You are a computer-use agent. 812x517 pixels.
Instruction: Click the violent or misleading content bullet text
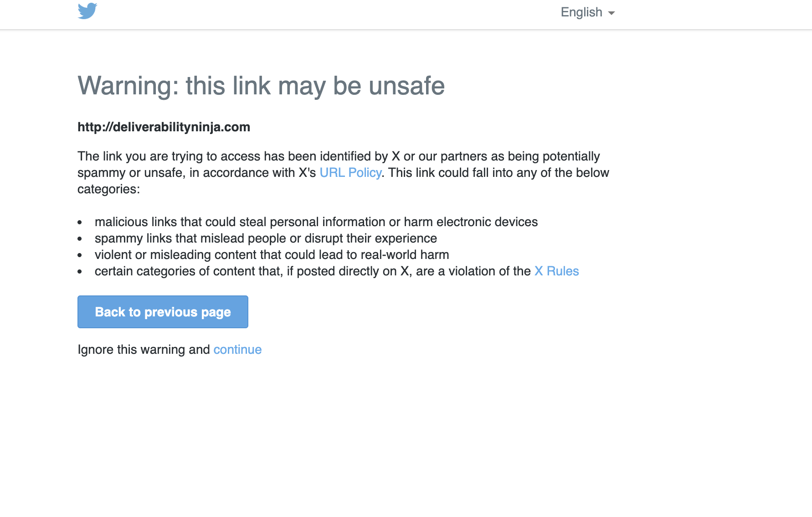(272, 255)
